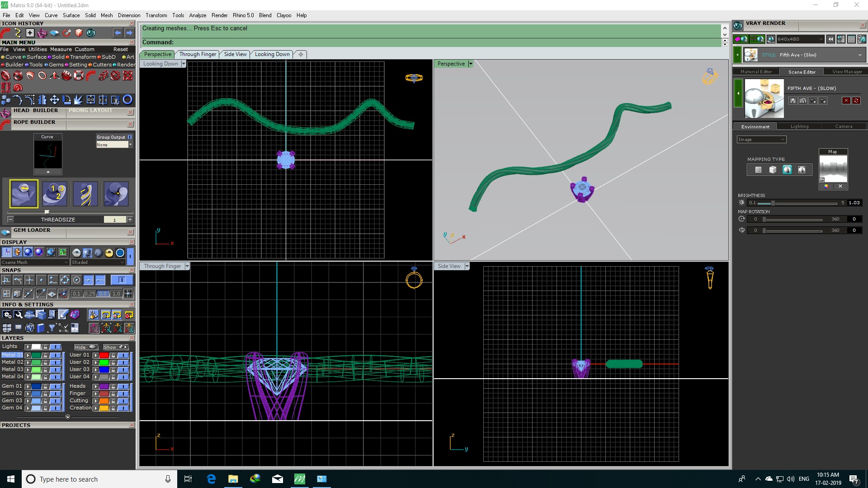Expand the Fifth Ave style dropdown
This screenshot has width=868, height=488.
pos(859,55)
